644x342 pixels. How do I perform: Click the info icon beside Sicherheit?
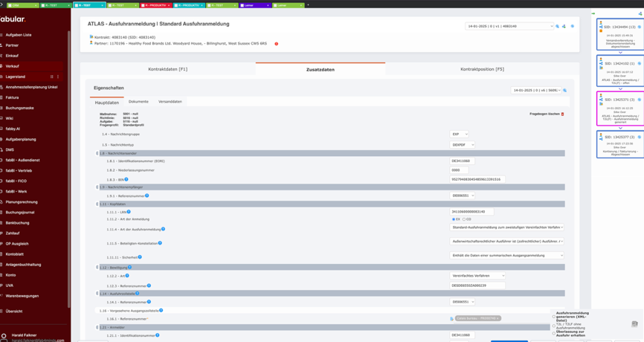point(140,256)
